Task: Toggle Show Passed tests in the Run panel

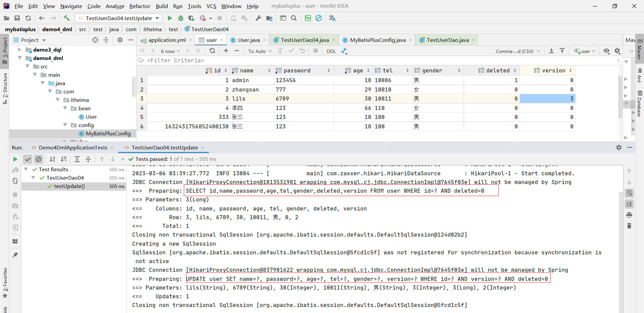Action: click(x=28, y=159)
